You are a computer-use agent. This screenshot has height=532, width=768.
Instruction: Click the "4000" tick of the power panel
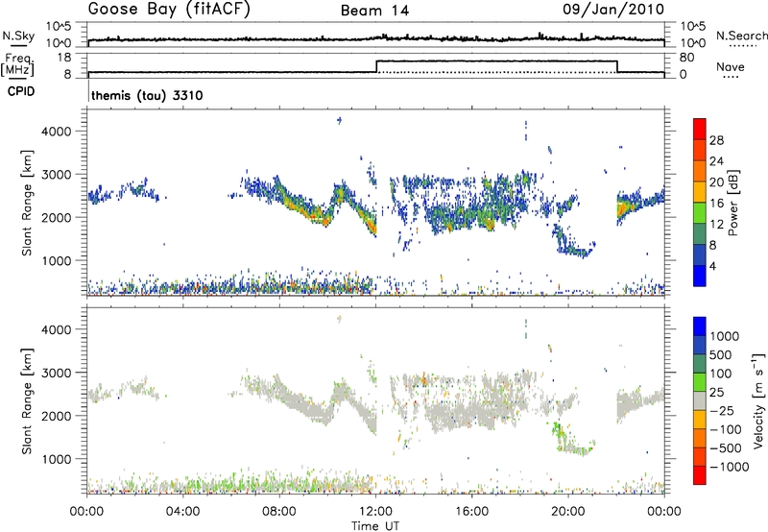pos(57,132)
